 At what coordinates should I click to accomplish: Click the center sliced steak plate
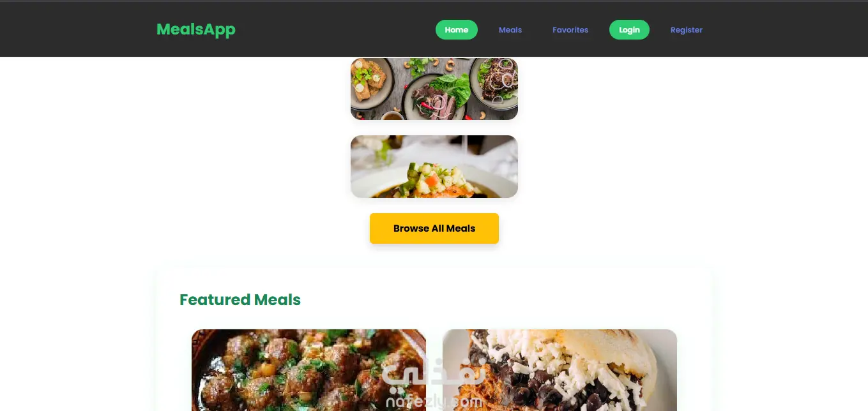[x=434, y=96]
